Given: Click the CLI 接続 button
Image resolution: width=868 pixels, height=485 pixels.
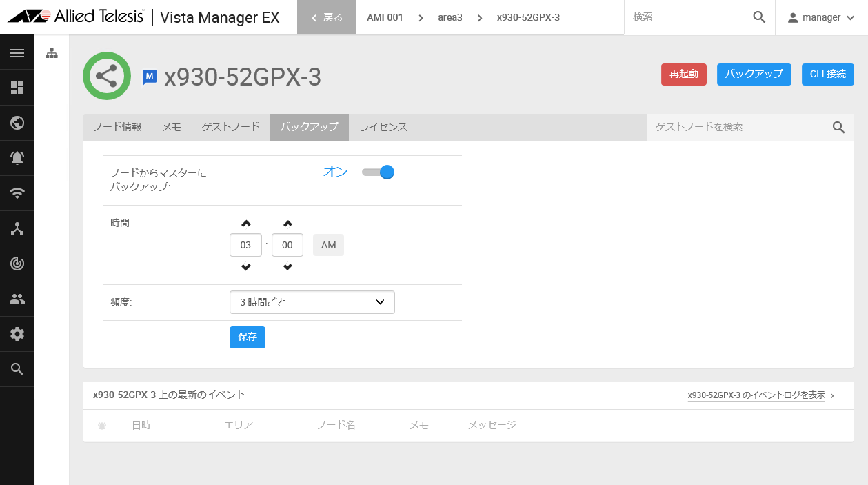Looking at the screenshot, I should click(828, 75).
